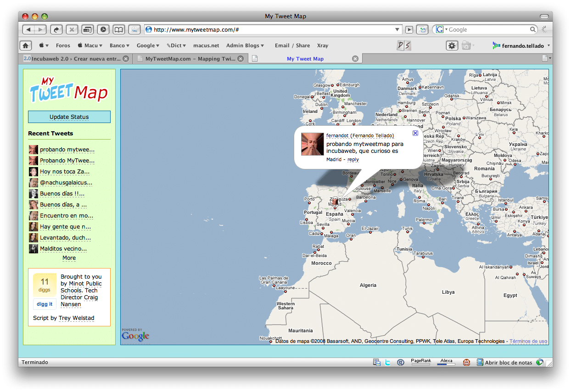The height and width of the screenshot is (392, 571).
Task: Open the Admin Blogs bookmark dropdown
Action: pyautogui.click(x=245, y=45)
